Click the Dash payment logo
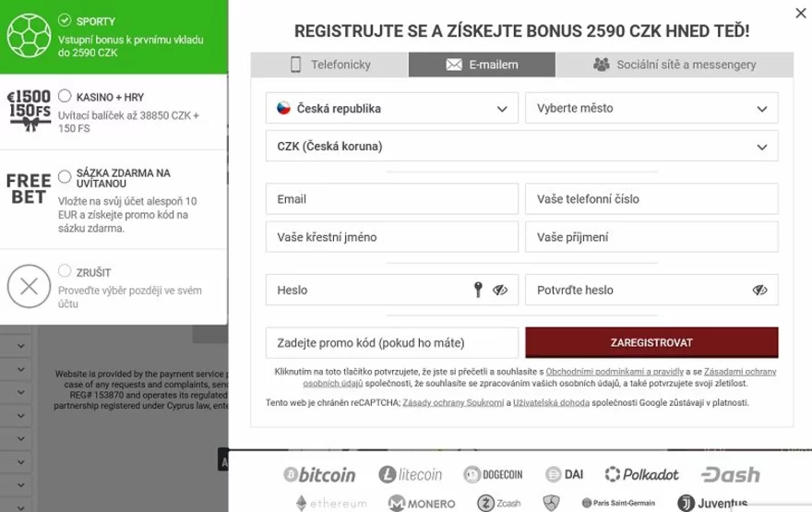812x512 pixels. 731,475
